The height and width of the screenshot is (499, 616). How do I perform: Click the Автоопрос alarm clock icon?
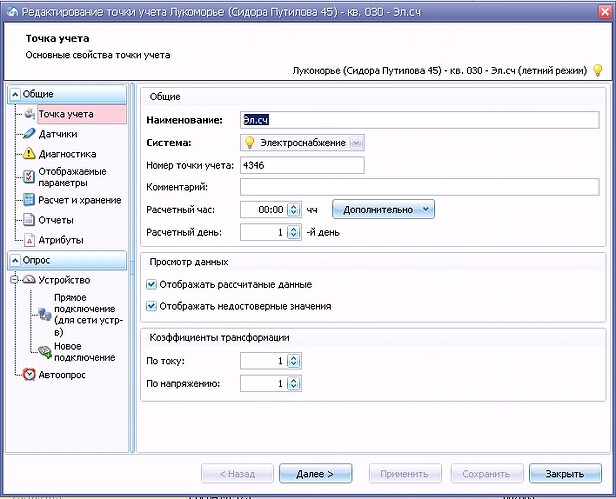(29, 374)
